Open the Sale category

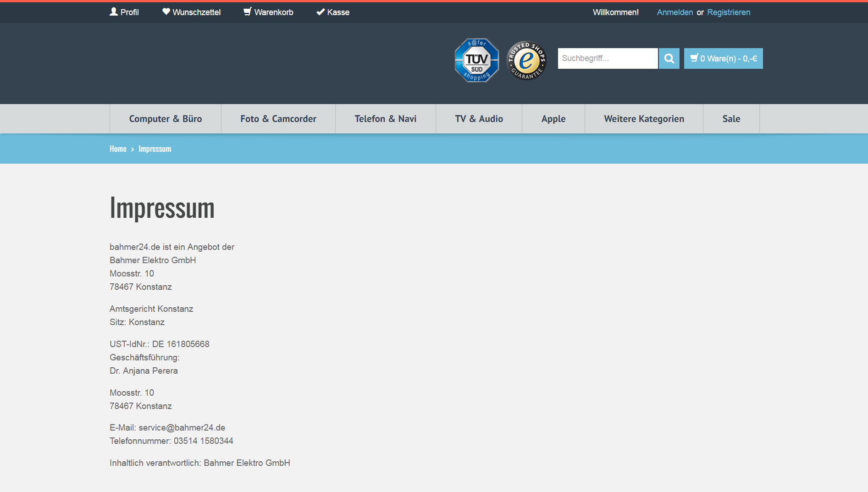click(731, 119)
